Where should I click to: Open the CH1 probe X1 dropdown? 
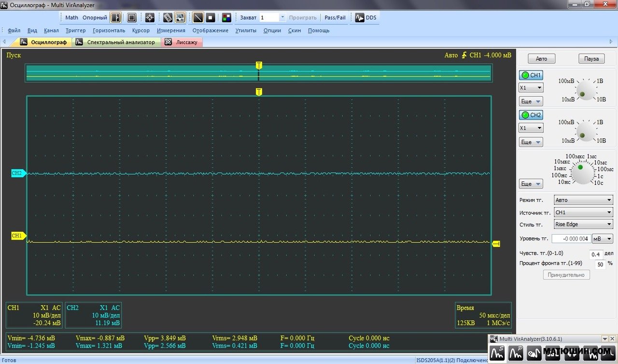tap(531, 88)
